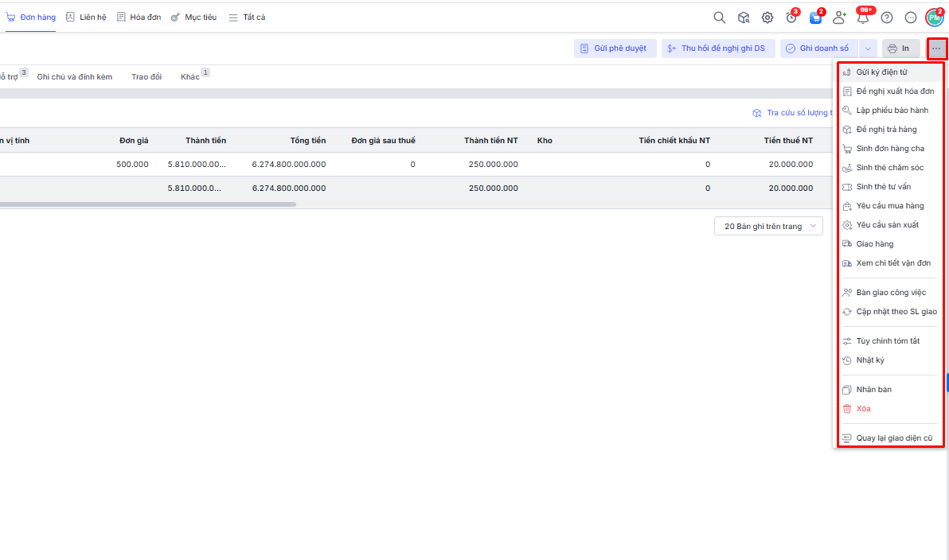Viewport: 949px width, 560px height.
Task: Click the add user icon
Action: (x=838, y=17)
